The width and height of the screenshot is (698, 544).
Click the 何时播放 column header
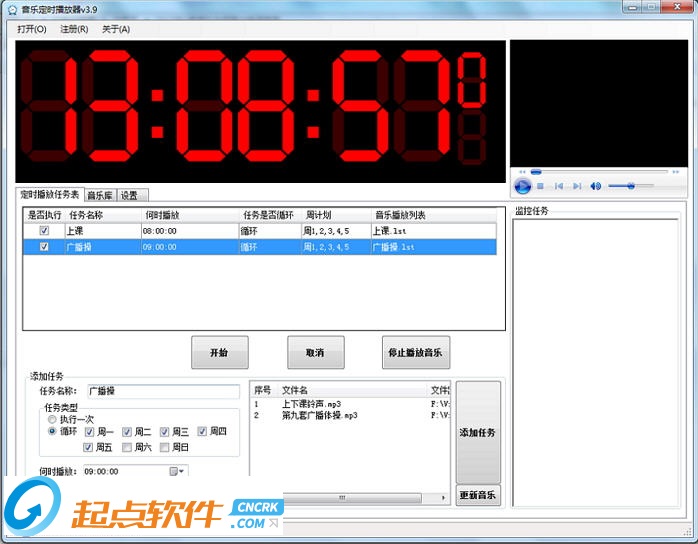coord(190,215)
